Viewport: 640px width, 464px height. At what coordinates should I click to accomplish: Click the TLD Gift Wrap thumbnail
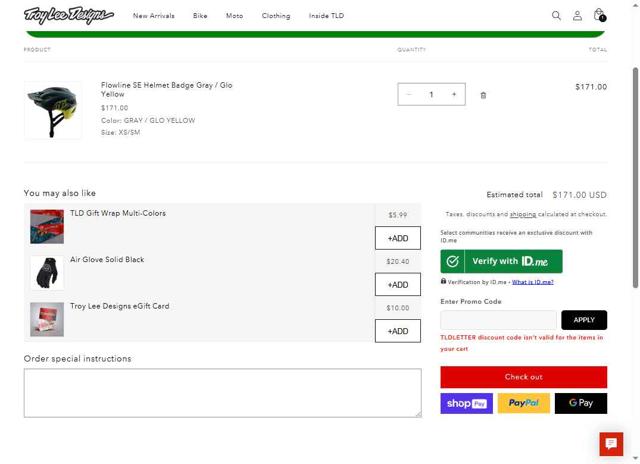[47, 226]
